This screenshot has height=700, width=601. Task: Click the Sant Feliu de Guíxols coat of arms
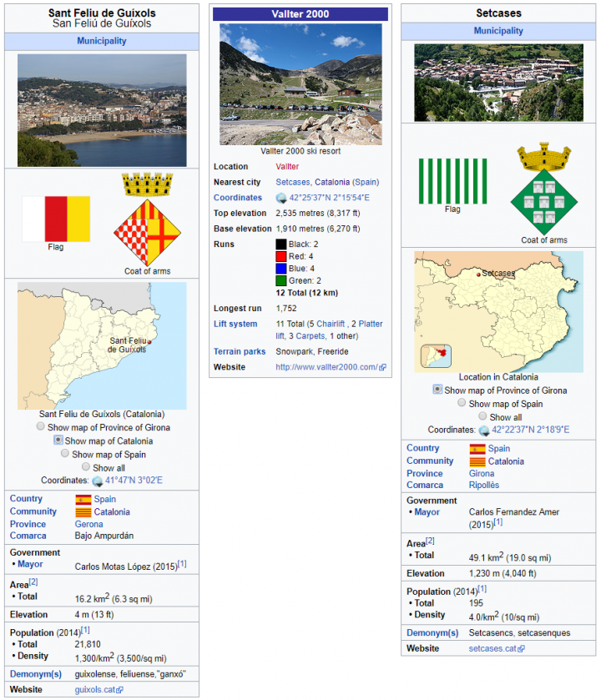(x=148, y=219)
